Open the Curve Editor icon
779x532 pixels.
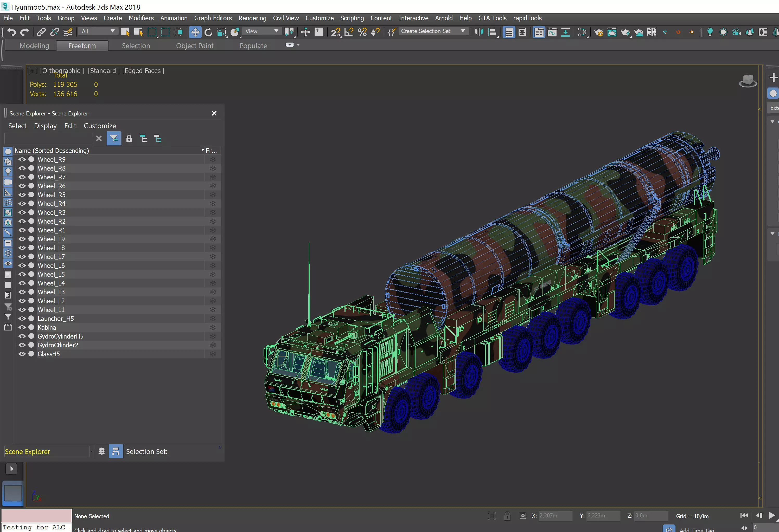[x=552, y=32]
